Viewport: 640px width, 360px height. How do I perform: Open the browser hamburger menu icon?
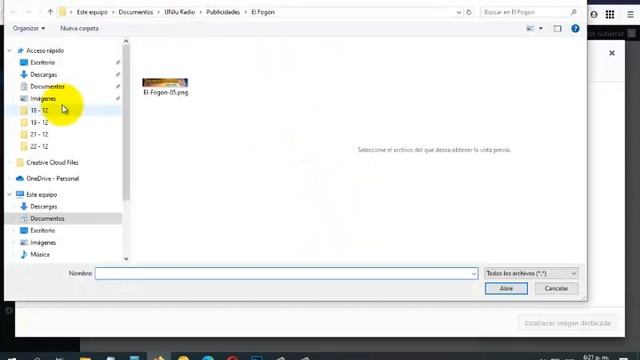[630, 15]
